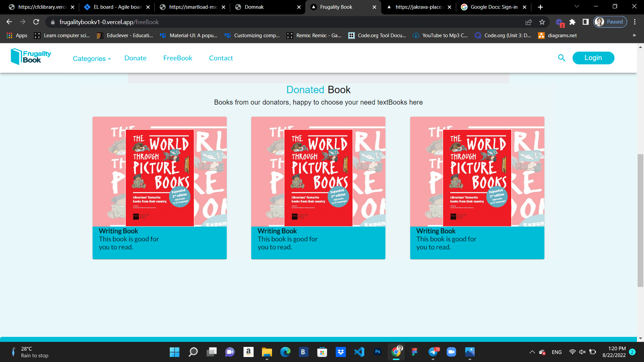The height and width of the screenshot is (362, 644).
Task: Close the Frugality Book tab
Action: click(x=374, y=7)
